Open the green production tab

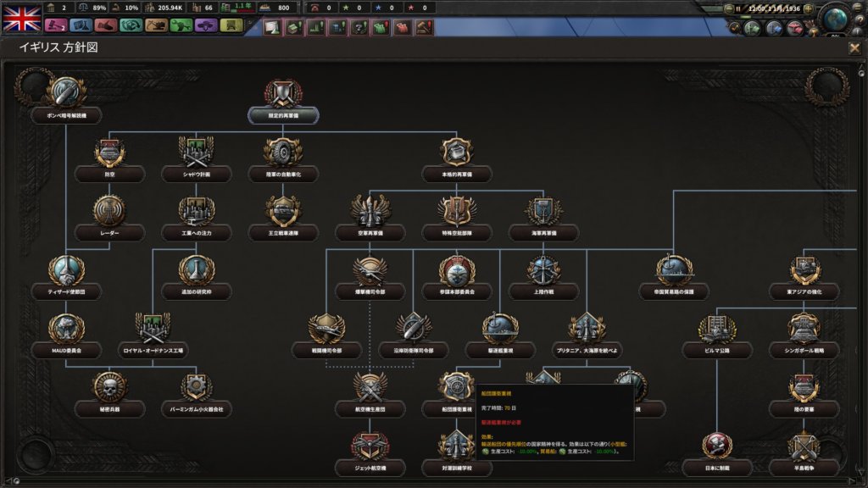pos(181,25)
